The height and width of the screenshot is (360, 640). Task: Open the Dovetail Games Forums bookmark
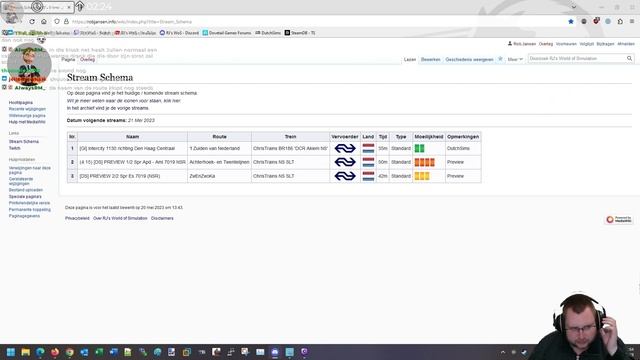coord(227,33)
